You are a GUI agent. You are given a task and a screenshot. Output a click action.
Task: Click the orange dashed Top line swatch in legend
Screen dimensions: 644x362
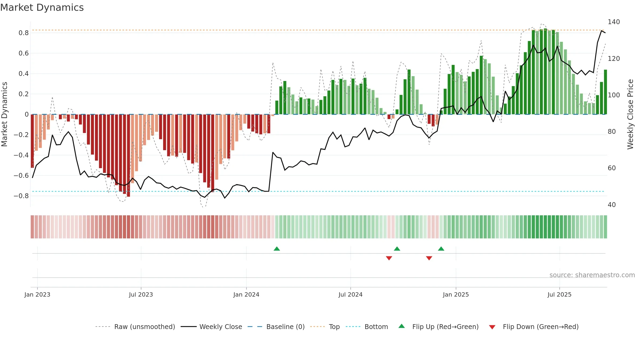point(317,327)
